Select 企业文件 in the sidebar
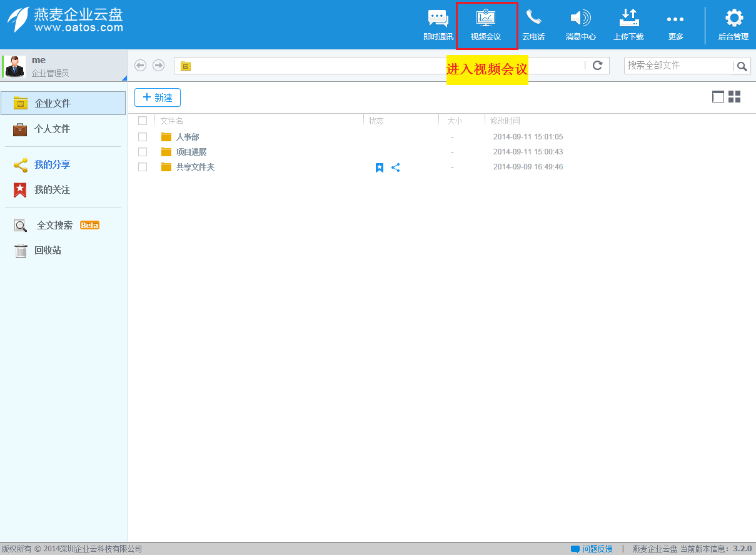The image size is (756, 555). click(63, 103)
